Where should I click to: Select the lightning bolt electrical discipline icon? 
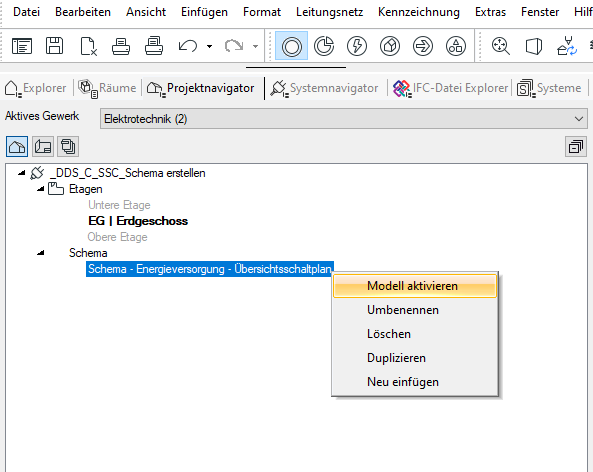coord(357,46)
